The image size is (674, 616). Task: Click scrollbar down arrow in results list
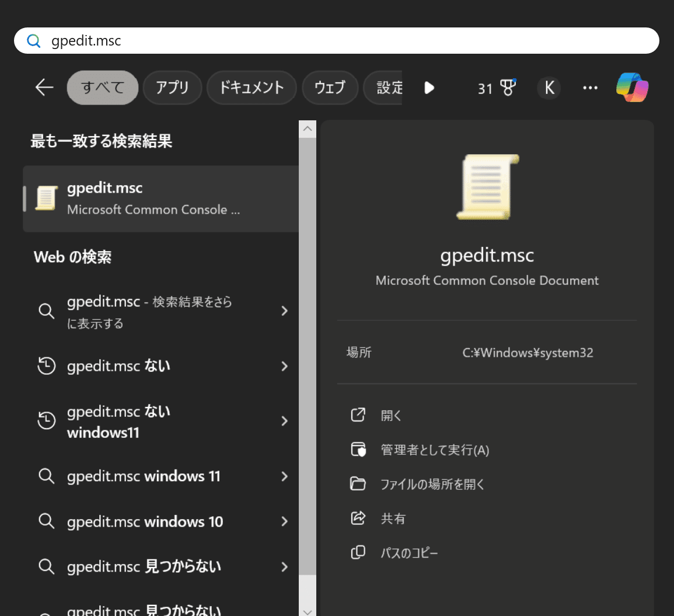tap(308, 611)
